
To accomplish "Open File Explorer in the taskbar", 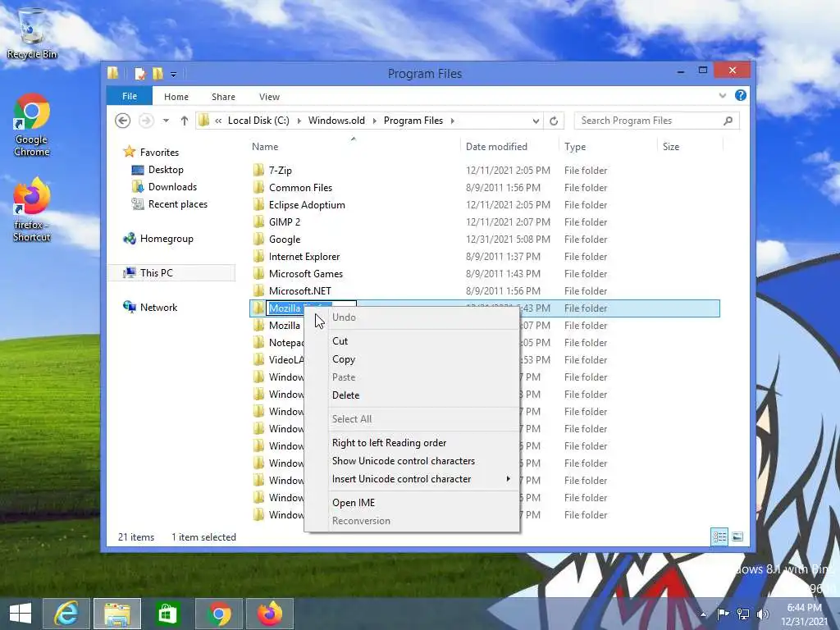I will (x=117, y=614).
